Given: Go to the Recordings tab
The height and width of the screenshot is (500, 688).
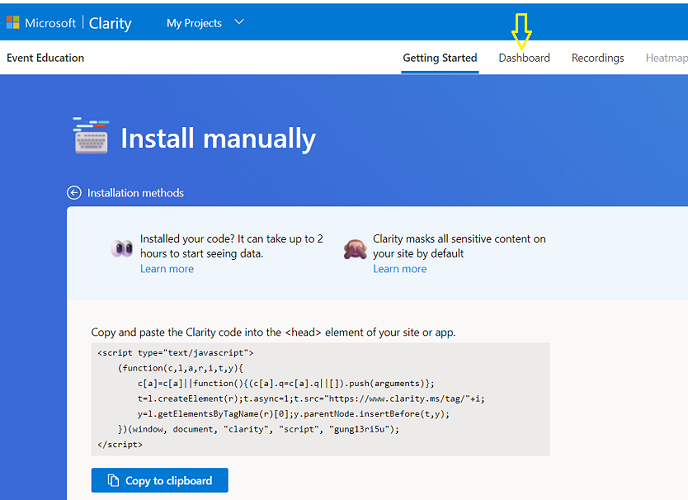Looking at the screenshot, I should coord(597,58).
